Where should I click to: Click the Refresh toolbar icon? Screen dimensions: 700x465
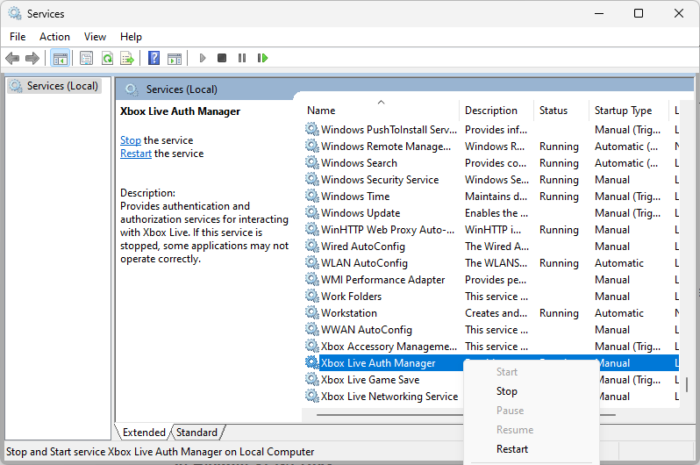107,59
